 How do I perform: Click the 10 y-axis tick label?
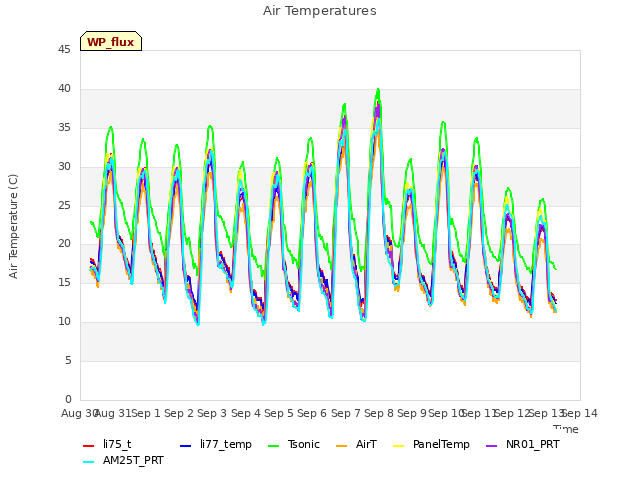tap(64, 322)
